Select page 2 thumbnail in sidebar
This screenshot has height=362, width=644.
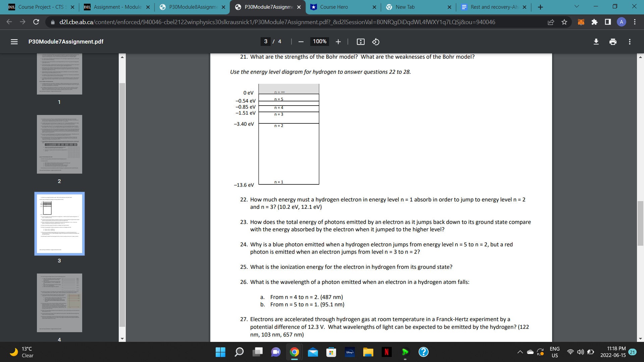click(x=59, y=144)
